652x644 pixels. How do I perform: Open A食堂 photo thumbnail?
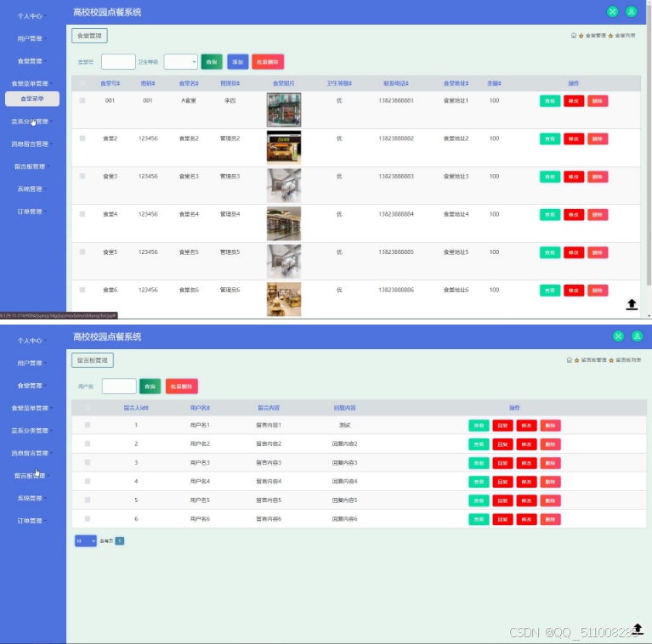click(x=284, y=110)
